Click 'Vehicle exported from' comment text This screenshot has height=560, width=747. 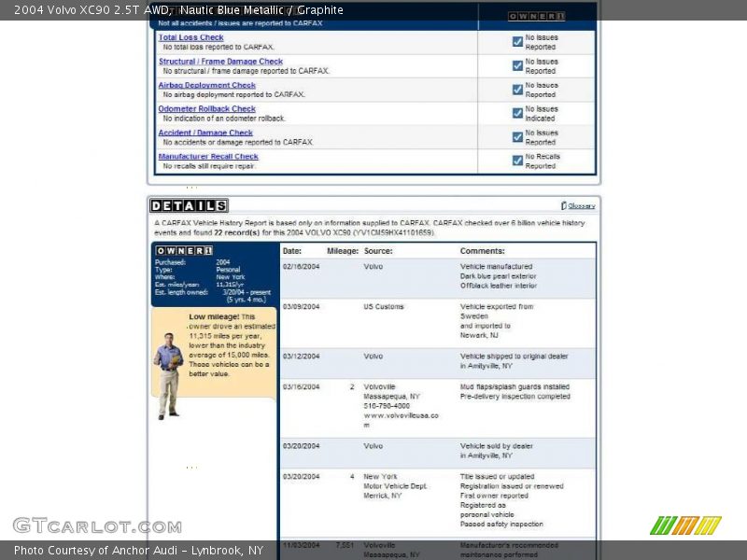point(497,307)
